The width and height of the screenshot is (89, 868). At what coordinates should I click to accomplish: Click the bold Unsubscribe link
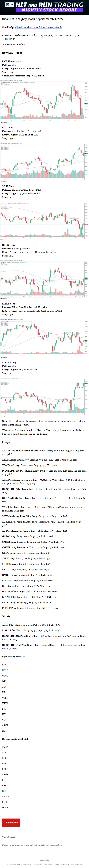click(x=9, y=837)
